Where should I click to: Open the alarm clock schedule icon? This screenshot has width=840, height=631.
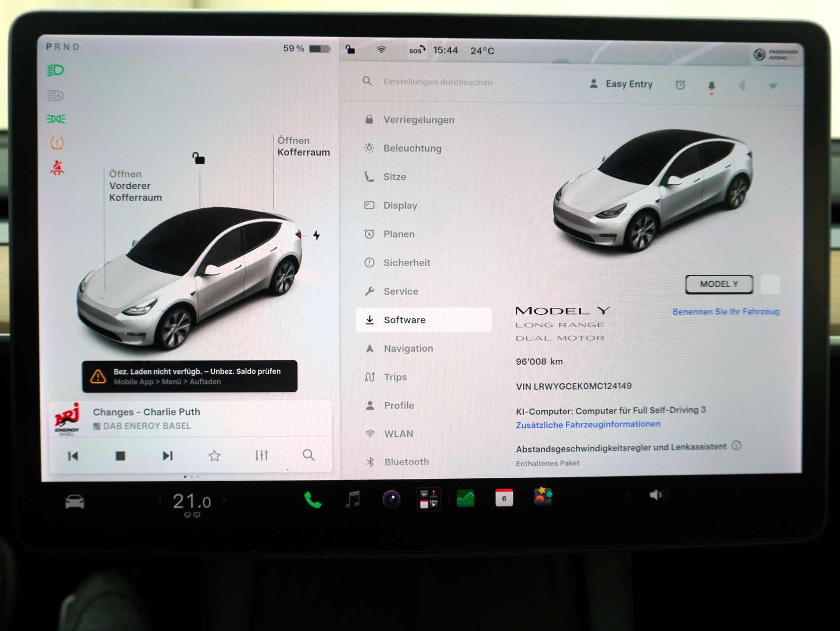pyautogui.click(x=680, y=85)
